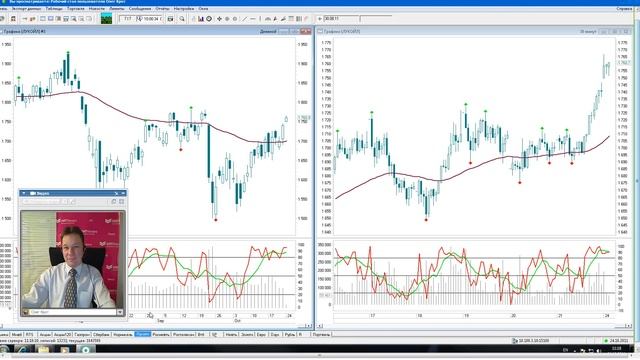Click the 717 number field in toolbar

pyautogui.click(x=127, y=19)
